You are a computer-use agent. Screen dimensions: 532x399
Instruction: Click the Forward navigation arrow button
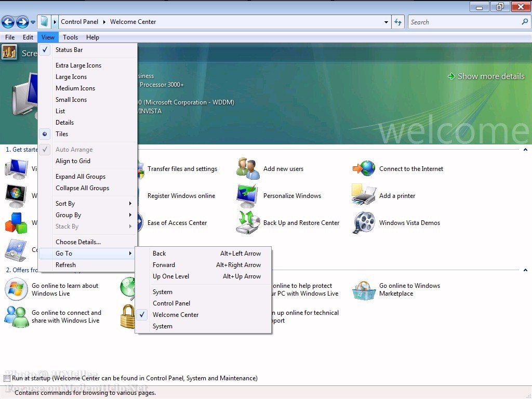pyautogui.click(x=22, y=22)
